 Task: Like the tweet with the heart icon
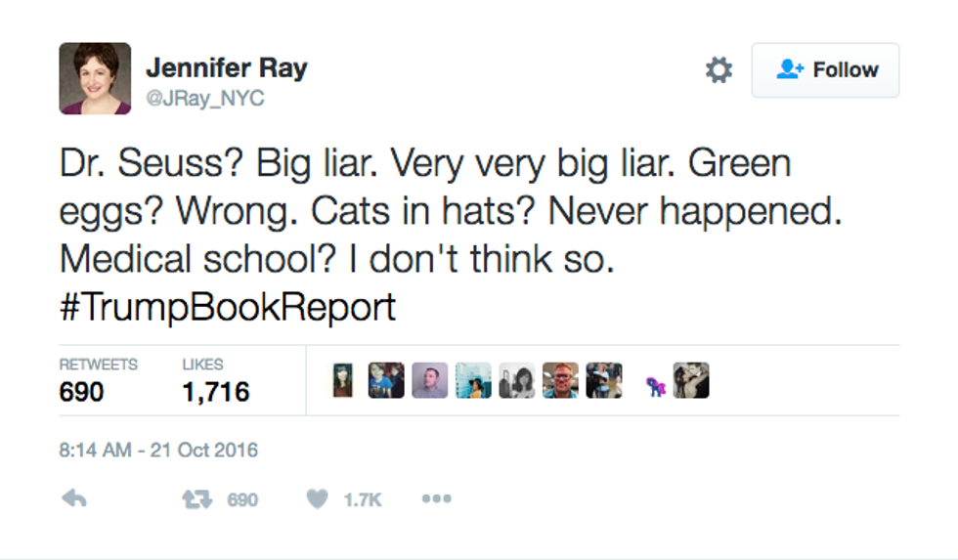317,499
